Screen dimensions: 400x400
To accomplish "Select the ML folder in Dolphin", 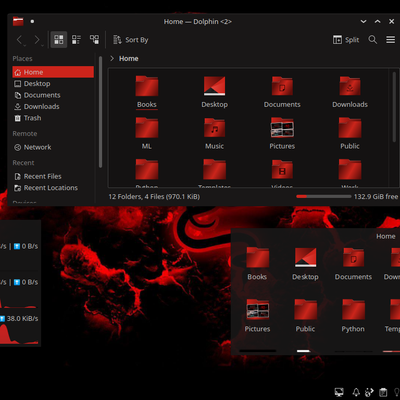I will tap(147, 133).
